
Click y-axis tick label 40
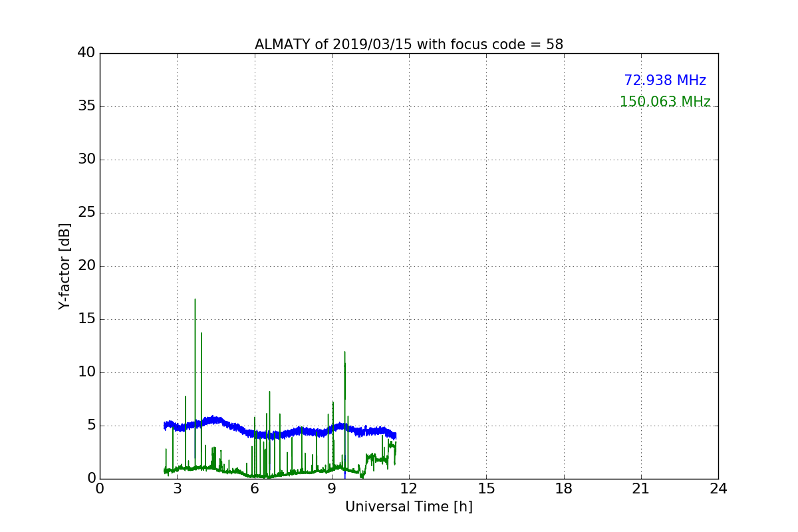(86, 53)
